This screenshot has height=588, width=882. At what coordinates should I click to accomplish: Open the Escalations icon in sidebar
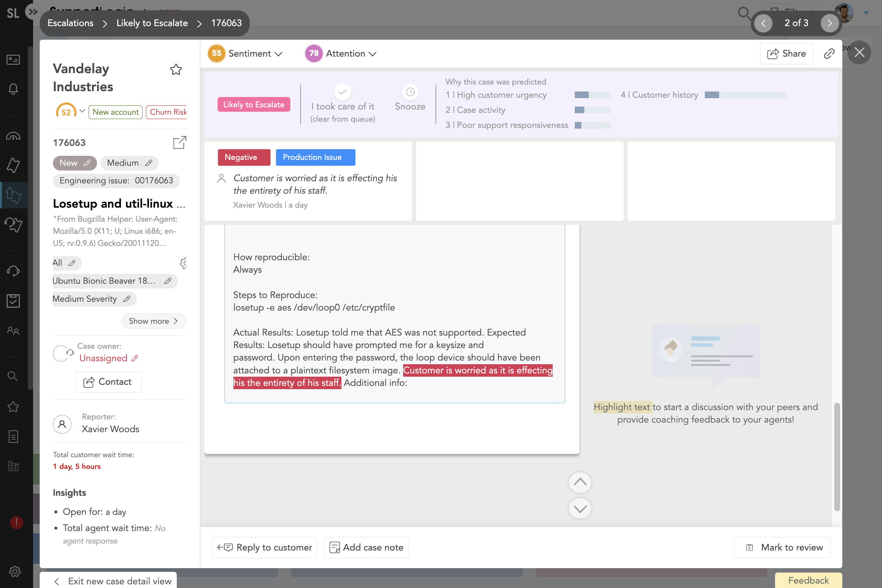click(x=14, y=195)
